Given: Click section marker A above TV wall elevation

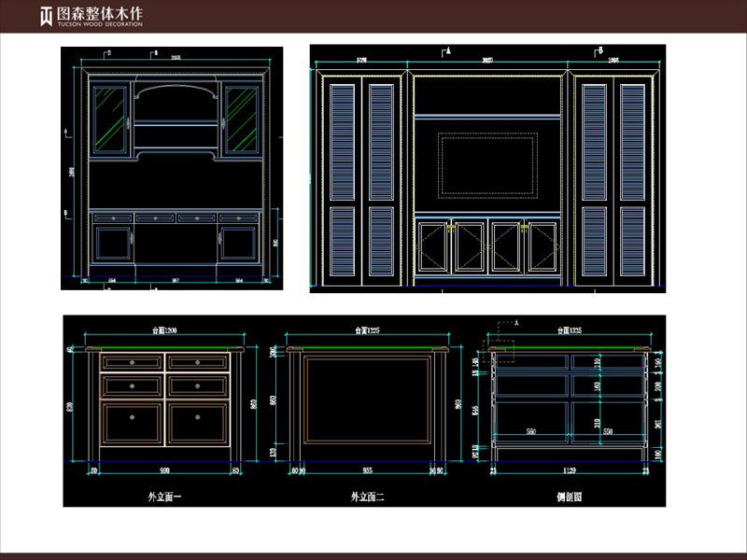Looking at the screenshot, I should click(x=448, y=49).
